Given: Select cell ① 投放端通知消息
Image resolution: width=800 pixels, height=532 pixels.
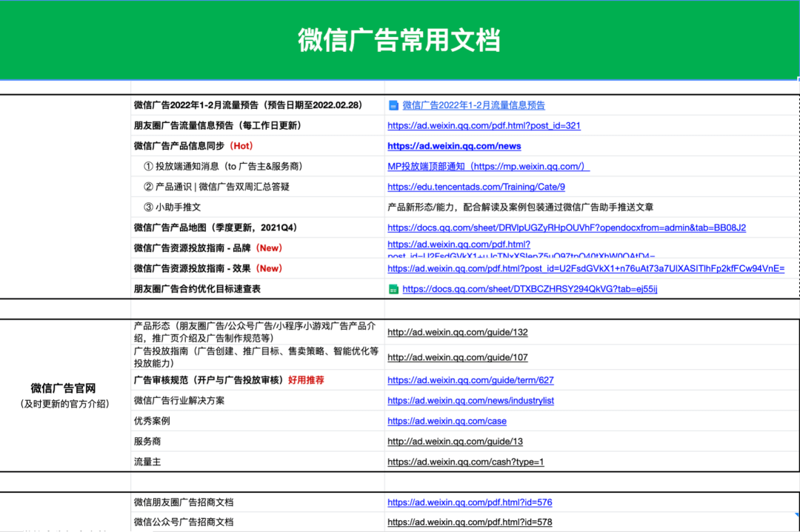Looking at the screenshot, I should (x=258, y=167).
